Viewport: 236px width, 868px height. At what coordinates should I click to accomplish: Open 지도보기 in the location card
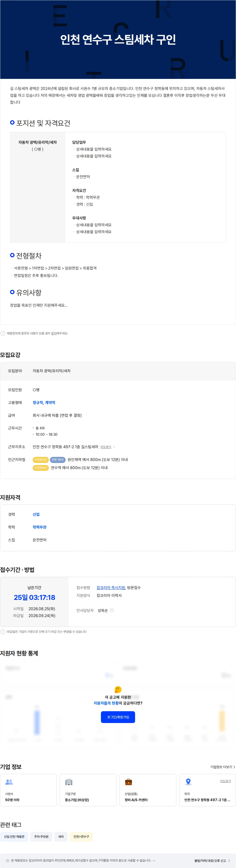point(225,781)
